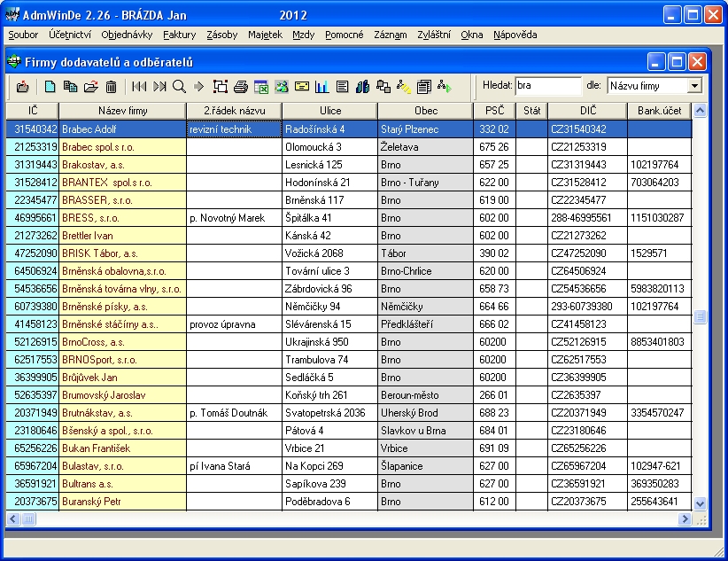Click the copy record toolbar icon
The width and height of the screenshot is (728, 561).
point(70,87)
